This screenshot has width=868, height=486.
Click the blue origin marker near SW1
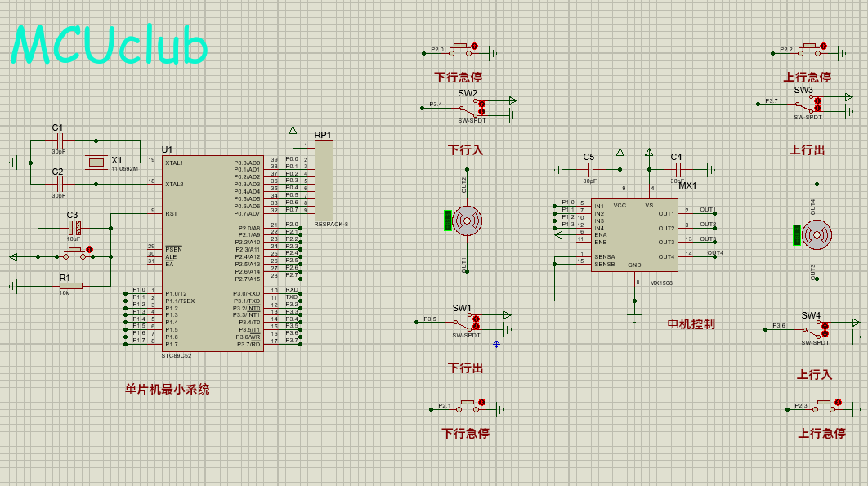tap(497, 345)
